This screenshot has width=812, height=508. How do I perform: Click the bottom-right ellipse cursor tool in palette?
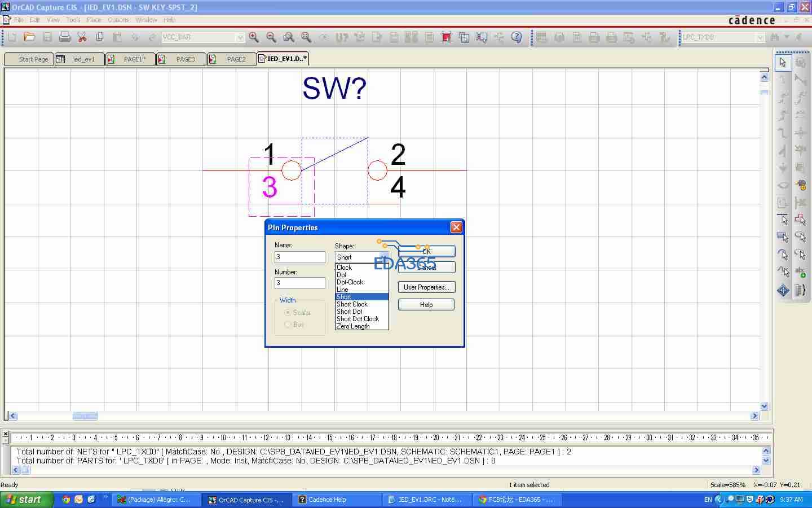coord(800,255)
